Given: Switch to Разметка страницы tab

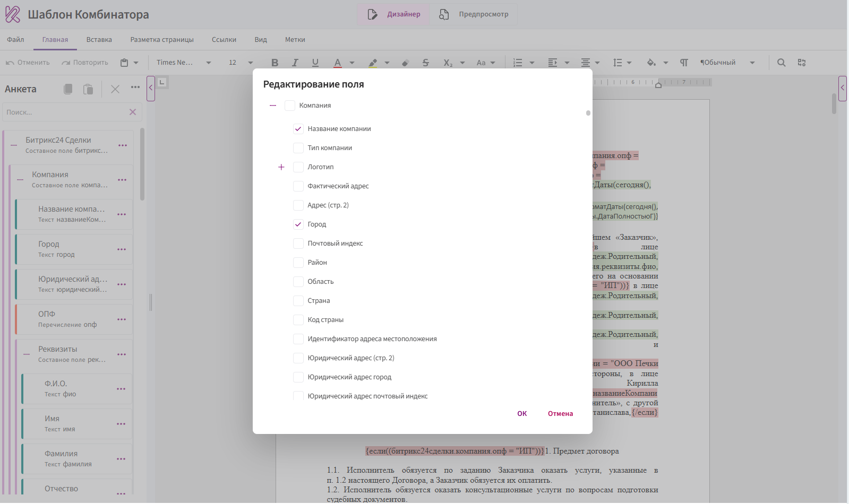Looking at the screenshot, I should (162, 40).
